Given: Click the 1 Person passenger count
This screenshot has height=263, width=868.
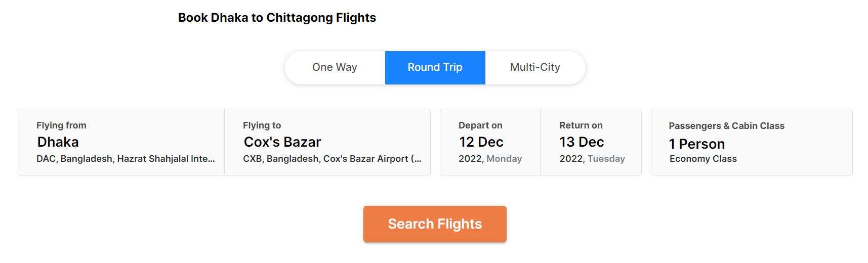Looking at the screenshot, I should 696,144.
